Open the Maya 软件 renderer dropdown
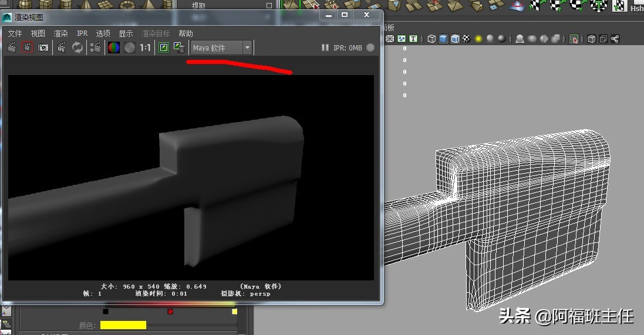Viewport: 644px width, 335px height. 222,48
